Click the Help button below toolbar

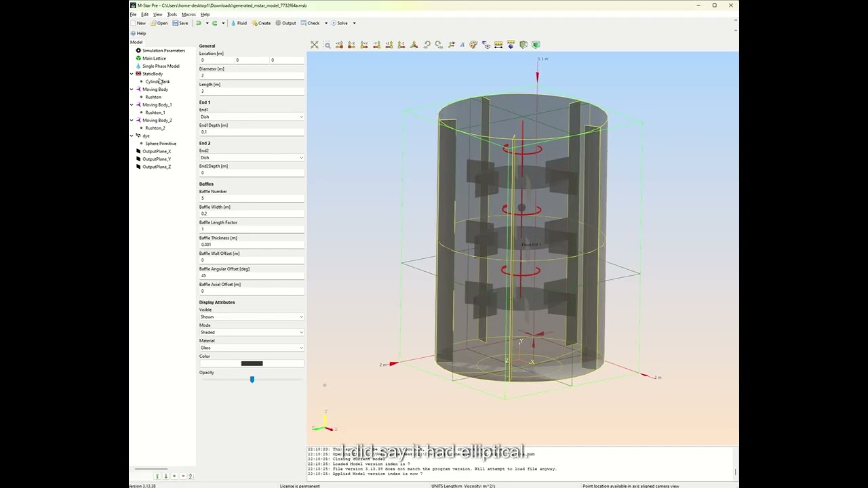[x=138, y=33]
